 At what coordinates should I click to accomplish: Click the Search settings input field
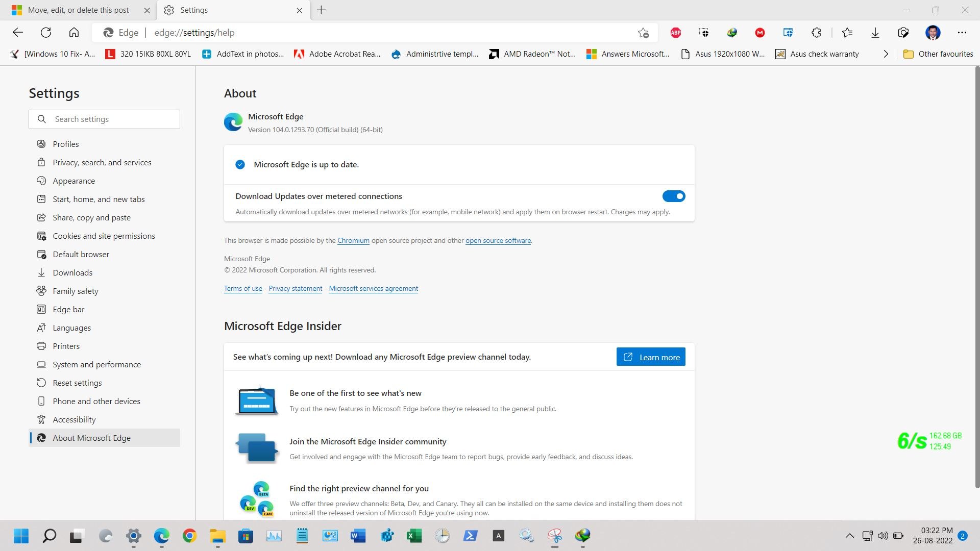[x=112, y=119]
